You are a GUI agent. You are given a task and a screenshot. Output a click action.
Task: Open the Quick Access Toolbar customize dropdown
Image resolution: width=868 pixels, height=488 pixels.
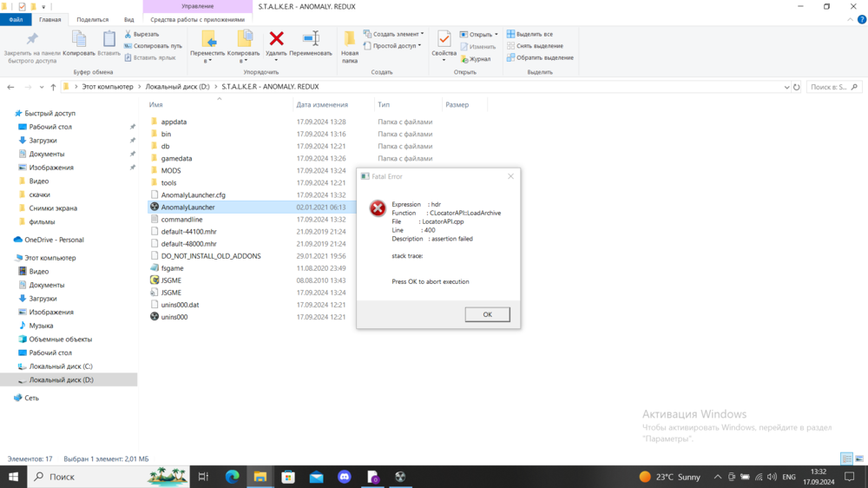tap(43, 7)
